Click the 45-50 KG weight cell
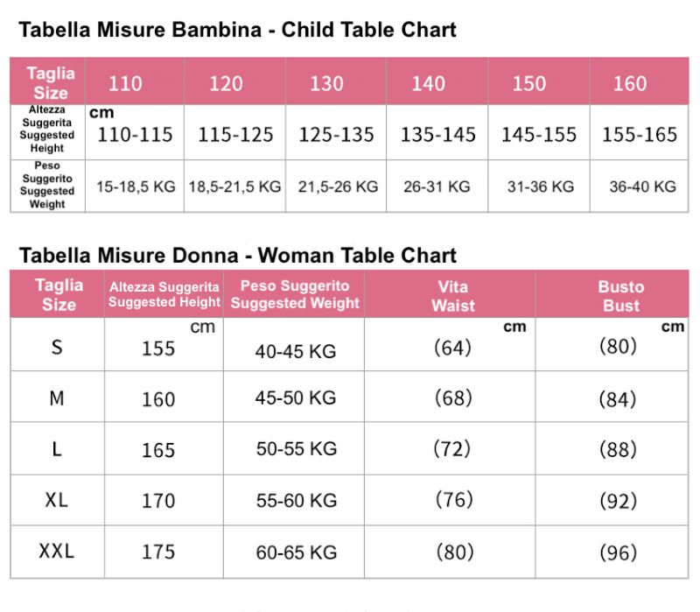Viewport: 700px width, 612px height. pos(296,397)
